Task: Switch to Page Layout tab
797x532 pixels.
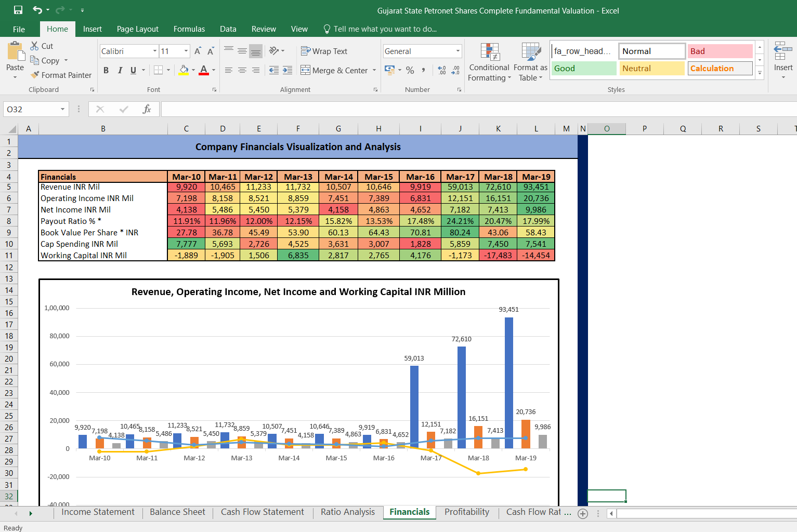Action: 138,29
